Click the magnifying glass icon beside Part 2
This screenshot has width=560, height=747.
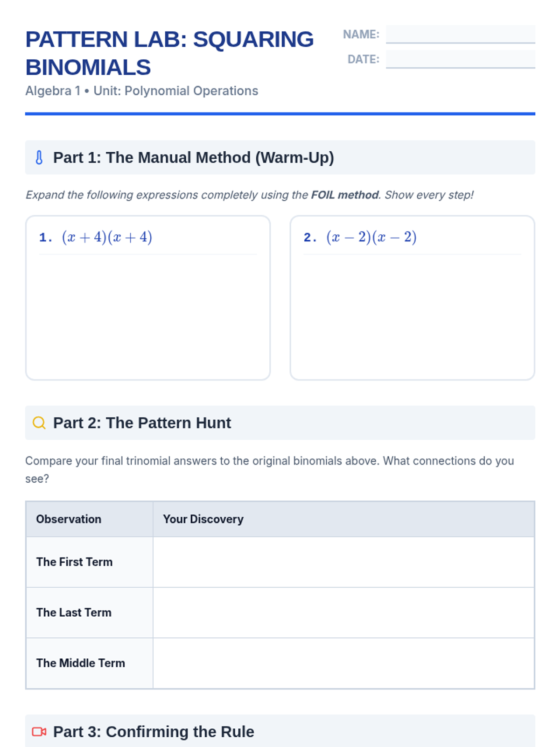39,423
